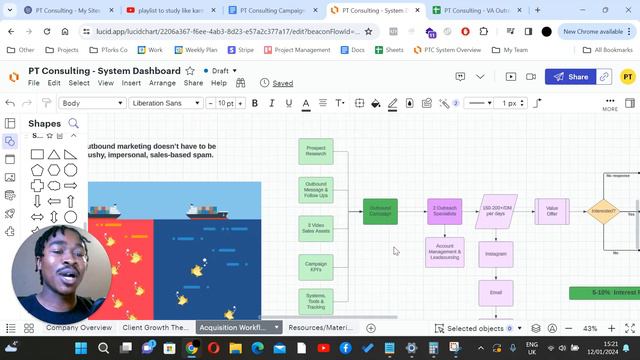640x360 pixels.
Task: Open text alignment options
Action: [322, 103]
